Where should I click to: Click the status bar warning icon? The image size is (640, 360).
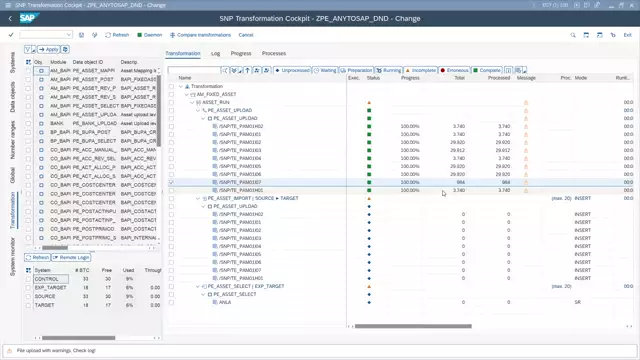tap(10, 351)
